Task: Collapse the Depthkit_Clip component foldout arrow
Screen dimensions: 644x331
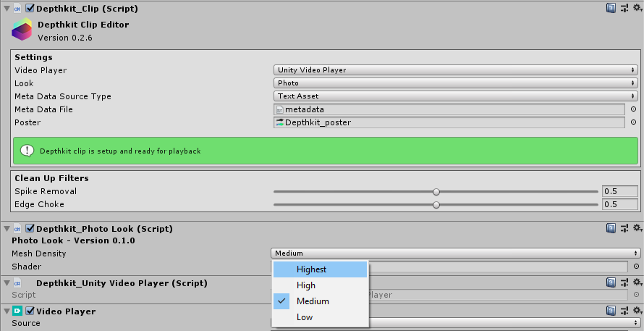Action: [x=6, y=9]
